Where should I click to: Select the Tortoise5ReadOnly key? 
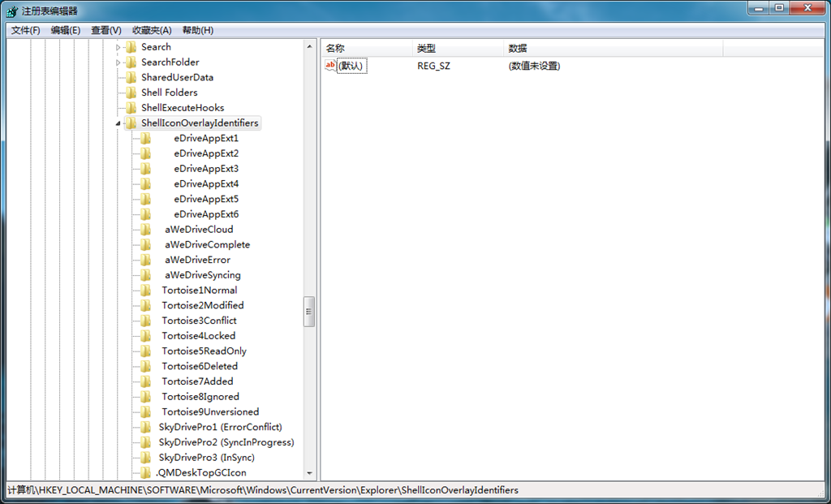point(204,351)
